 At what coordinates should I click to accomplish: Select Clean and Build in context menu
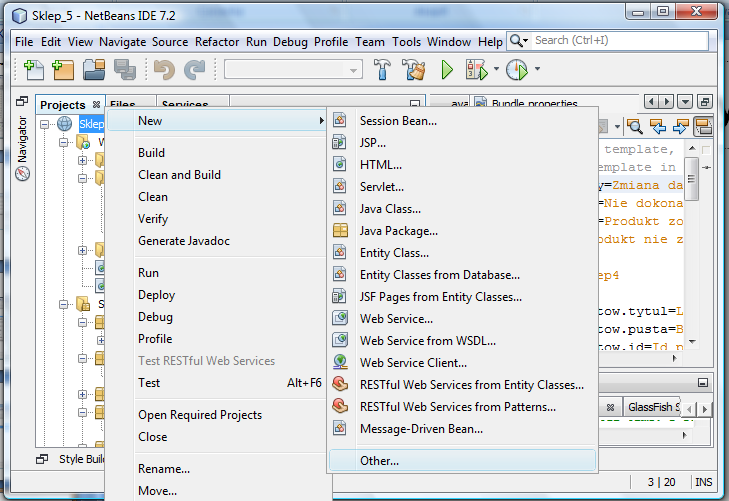(179, 175)
